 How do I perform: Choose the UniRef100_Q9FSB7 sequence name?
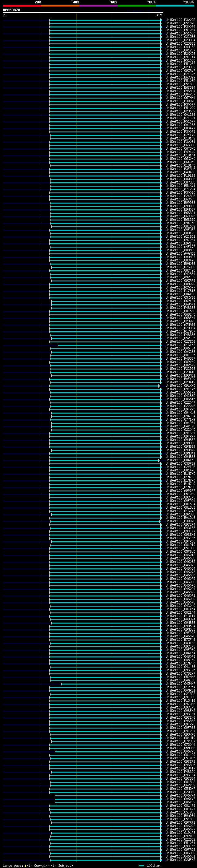click(180, 433)
